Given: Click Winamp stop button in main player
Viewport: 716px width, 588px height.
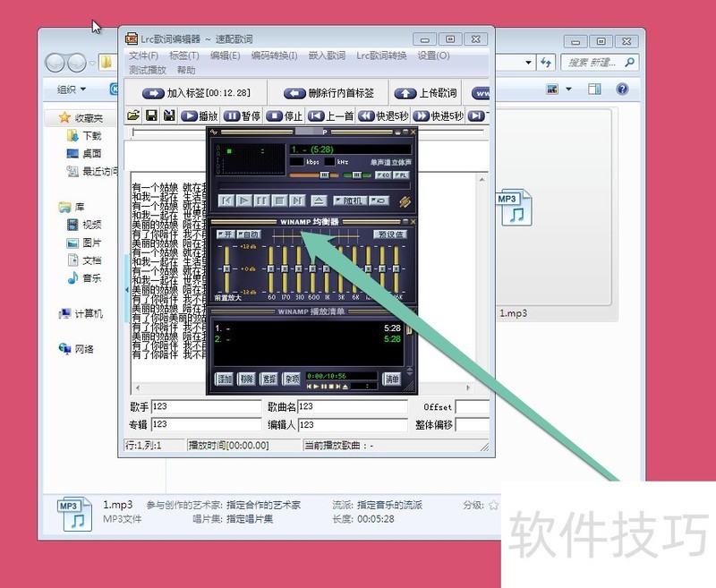Looking at the screenshot, I should pyautogui.click(x=279, y=200).
